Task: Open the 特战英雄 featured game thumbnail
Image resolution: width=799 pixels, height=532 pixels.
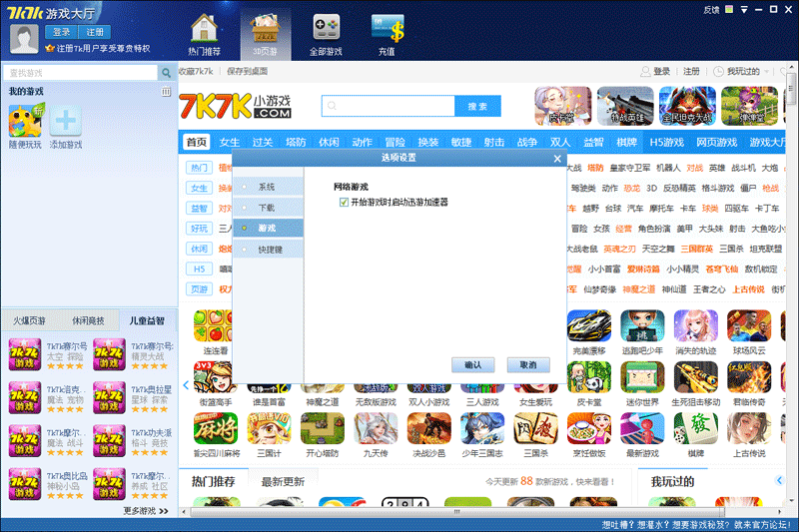Action: click(625, 106)
